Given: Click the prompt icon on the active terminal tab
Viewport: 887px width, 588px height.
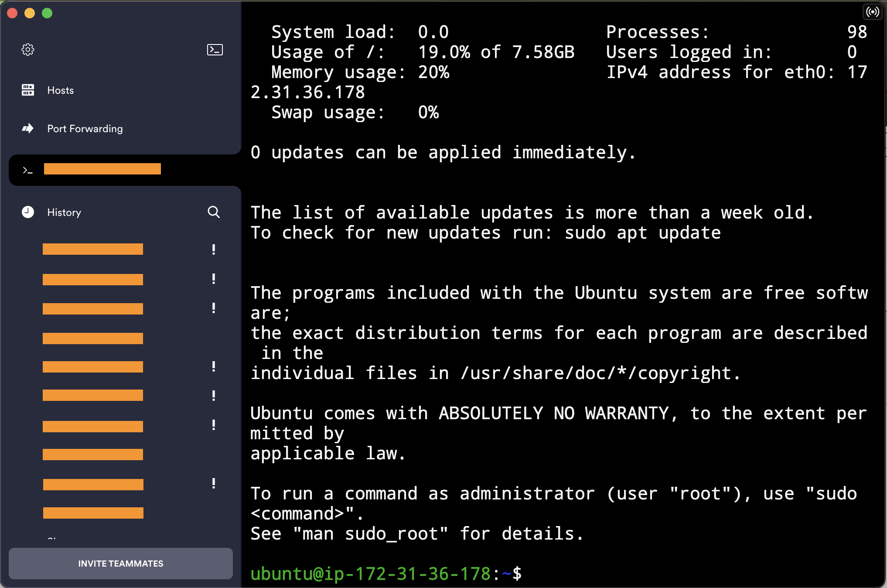Looking at the screenshot, I should (28, 170).
